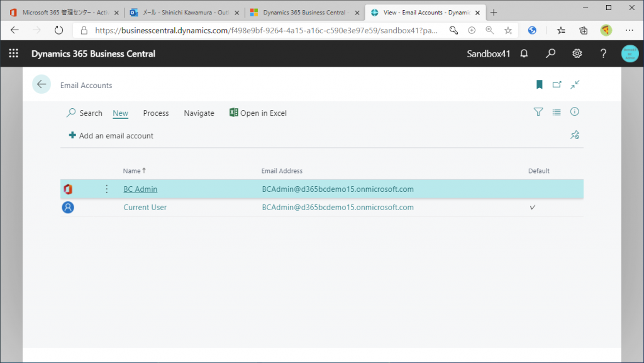Refresh the browser page
This screenshot has width=644, height=363.
pyautogui.click(x=58, y=30)
